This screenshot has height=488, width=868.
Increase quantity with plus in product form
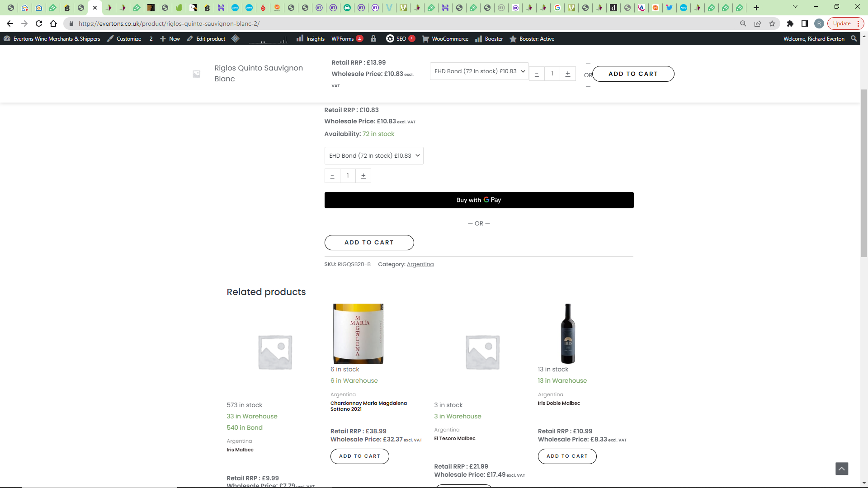[363, 176]
